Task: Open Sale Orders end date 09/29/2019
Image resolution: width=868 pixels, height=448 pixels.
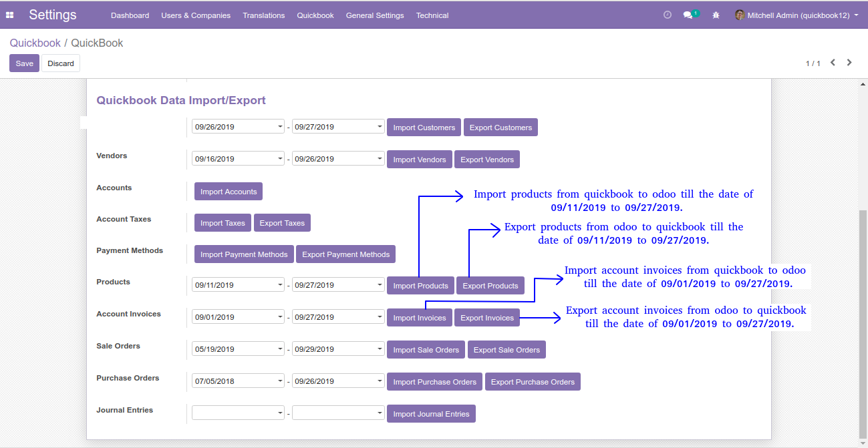Action: coord(338,349)
